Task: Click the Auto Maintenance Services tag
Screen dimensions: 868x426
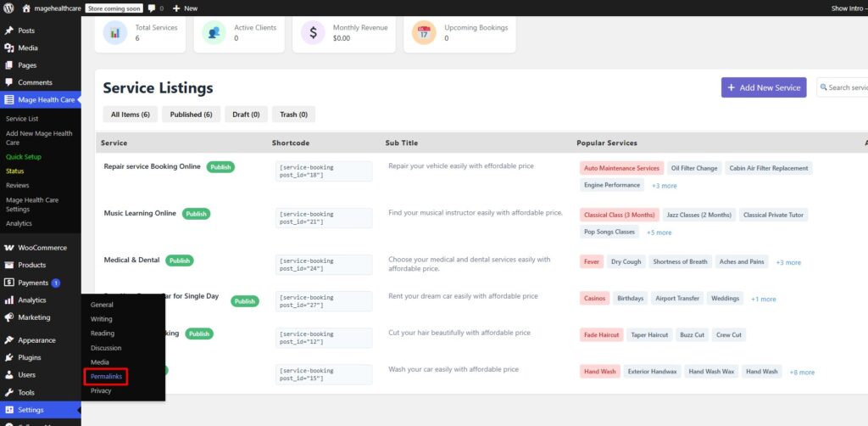Action: pos(620,168)
